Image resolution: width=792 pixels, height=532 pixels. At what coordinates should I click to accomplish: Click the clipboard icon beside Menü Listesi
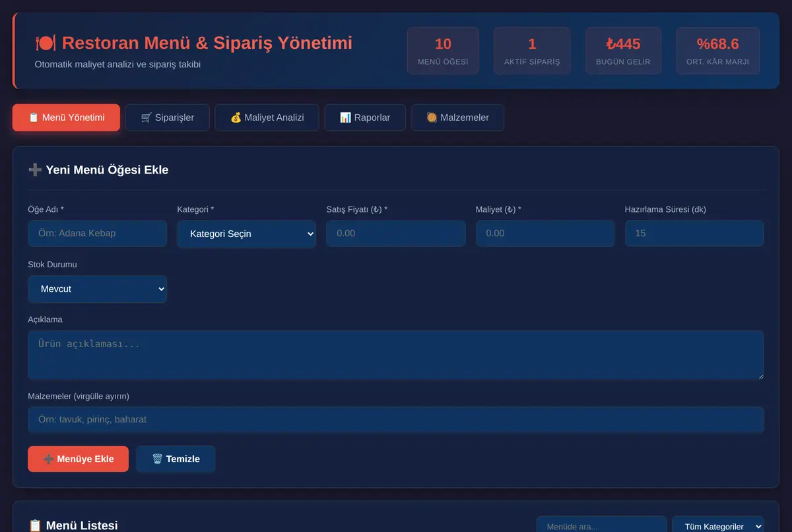(35, 525)
